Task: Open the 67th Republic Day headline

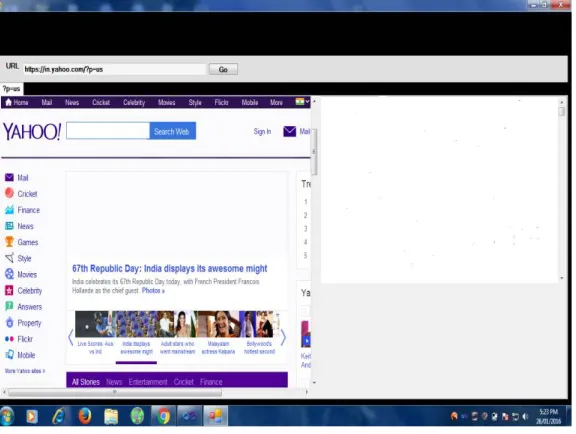Action: (x=169, y=269)
